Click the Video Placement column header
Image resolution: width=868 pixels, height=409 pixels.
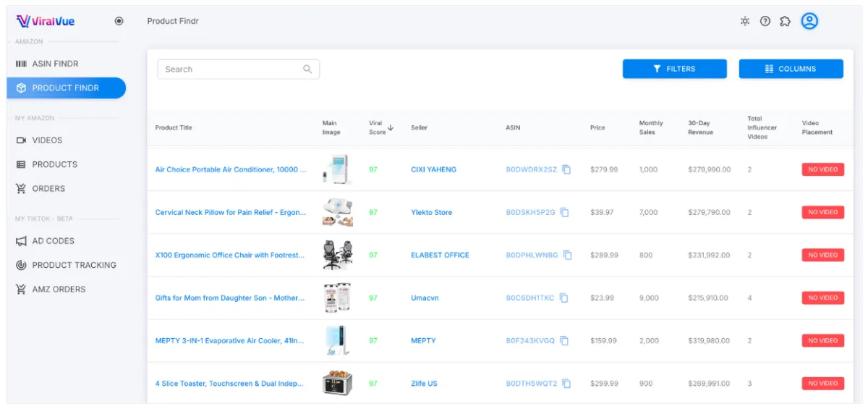click(817, 127)
